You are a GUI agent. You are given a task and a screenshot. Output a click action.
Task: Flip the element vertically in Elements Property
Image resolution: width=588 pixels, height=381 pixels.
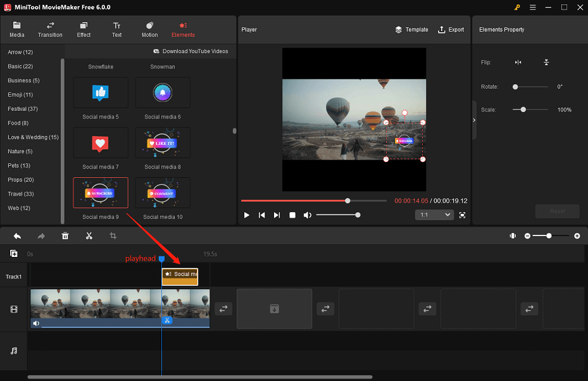click(x=546, y=62)
